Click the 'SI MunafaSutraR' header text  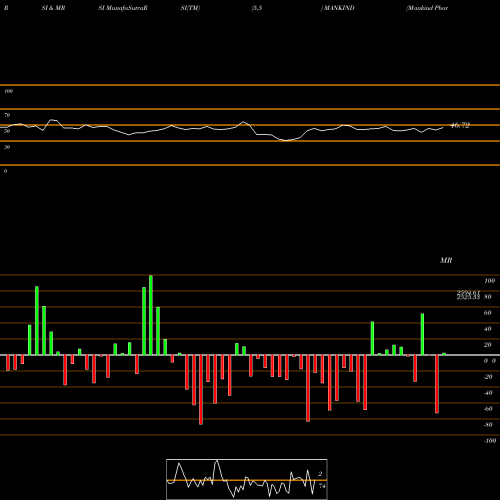click(123, 8)
